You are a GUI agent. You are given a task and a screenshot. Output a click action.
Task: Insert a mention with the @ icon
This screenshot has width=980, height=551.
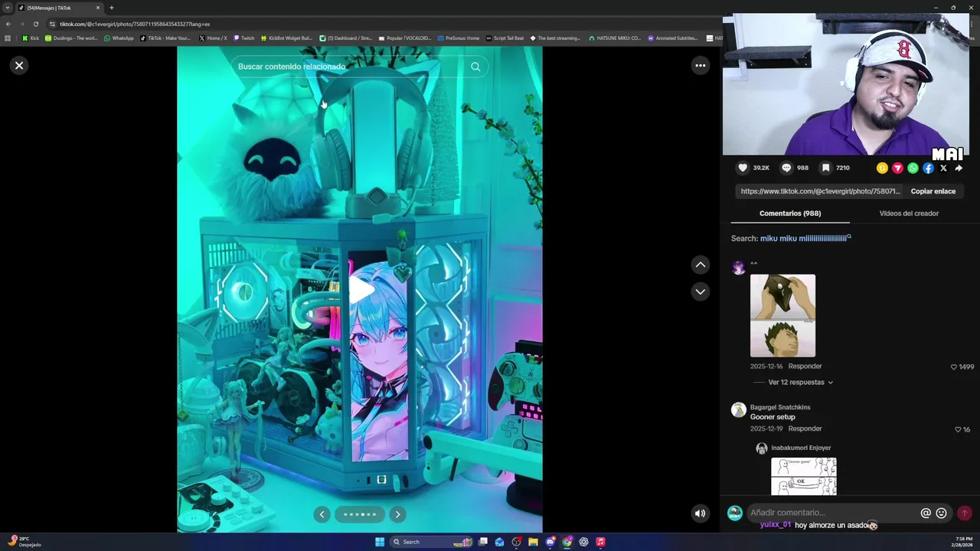926,513
